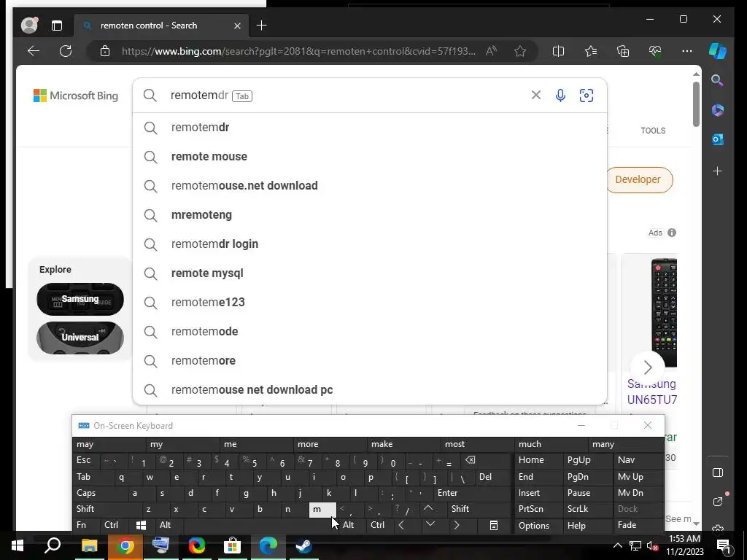Open On-Screen Keyboard Options key
This screenshot has height=560, width=747.
coord(538,525)
